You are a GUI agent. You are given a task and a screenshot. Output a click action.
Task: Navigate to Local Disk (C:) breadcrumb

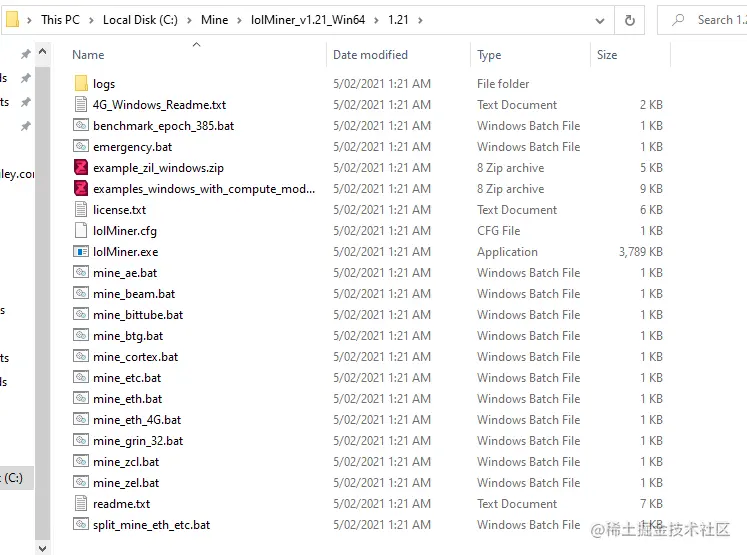[x=140, y=20]
